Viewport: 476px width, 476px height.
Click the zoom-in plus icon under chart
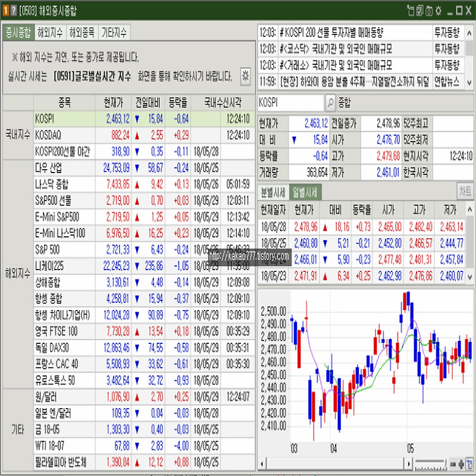pos(462,463)
